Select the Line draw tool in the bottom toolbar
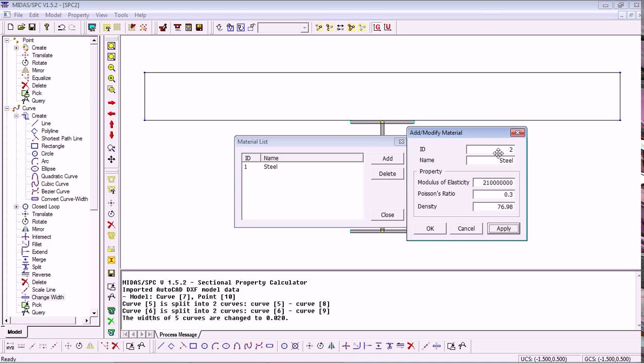Screen dimensions: 644x363 pyautogui.click(x=161, y=346)
